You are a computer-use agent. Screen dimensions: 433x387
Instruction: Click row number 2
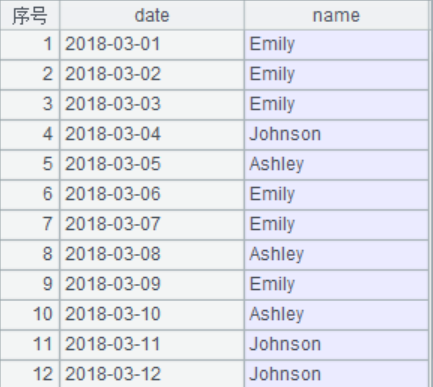(30, 75)
